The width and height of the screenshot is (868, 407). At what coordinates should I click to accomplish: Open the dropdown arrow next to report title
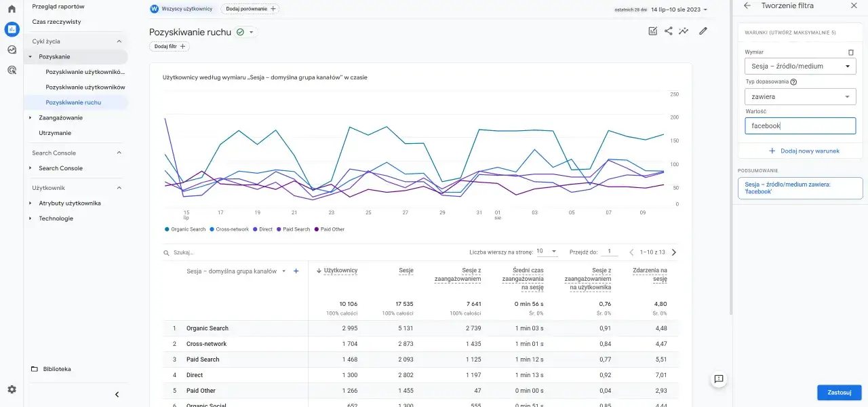(252, 32)
